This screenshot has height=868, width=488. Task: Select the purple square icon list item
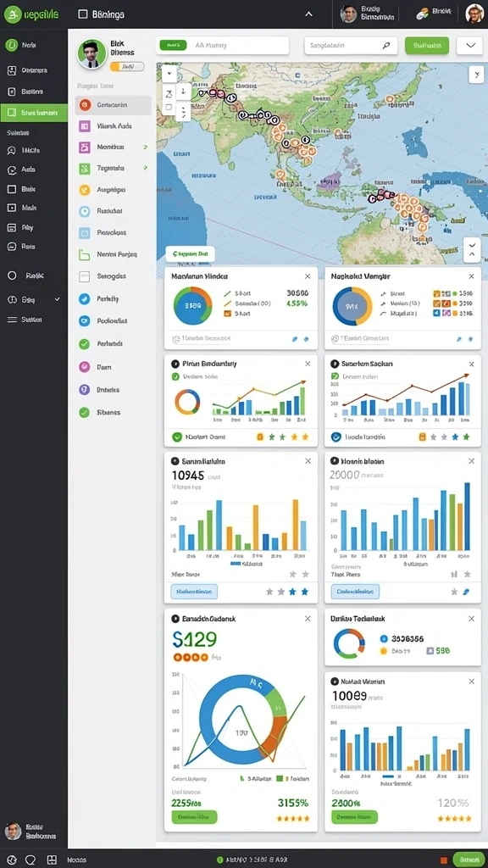(x=113, y=126)
